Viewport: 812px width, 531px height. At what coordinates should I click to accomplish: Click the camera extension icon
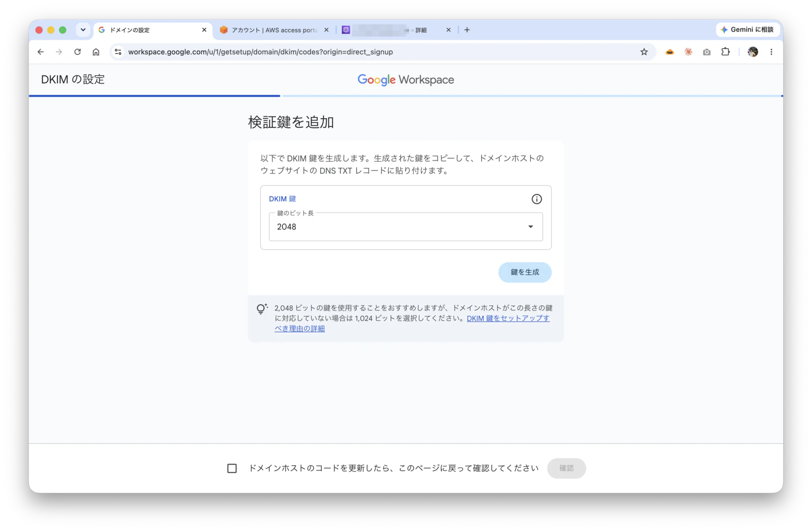coord(706,52)
